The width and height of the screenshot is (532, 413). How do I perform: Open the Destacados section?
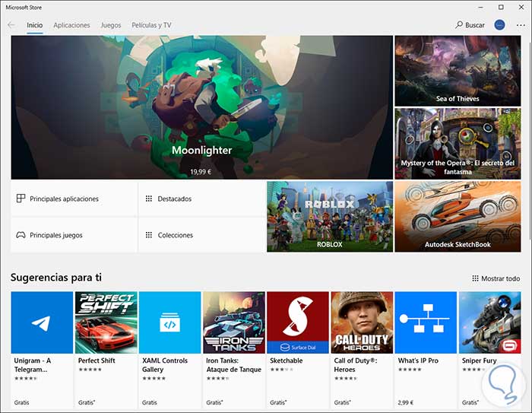(x=202, y=199)
